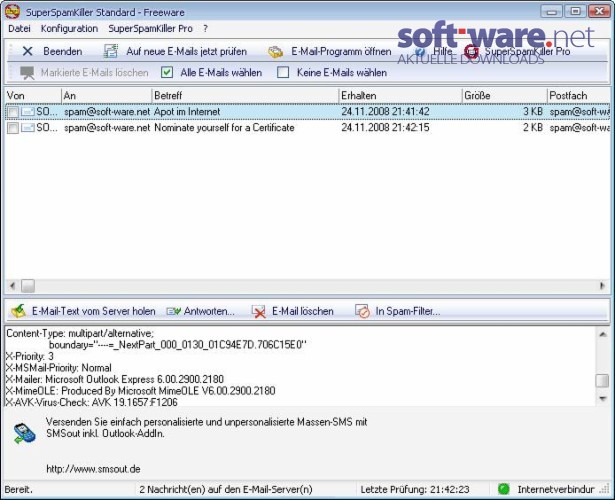This screenshot has height=500, width=615.
Task: Open the ? help menu
Action: point(206,29)
